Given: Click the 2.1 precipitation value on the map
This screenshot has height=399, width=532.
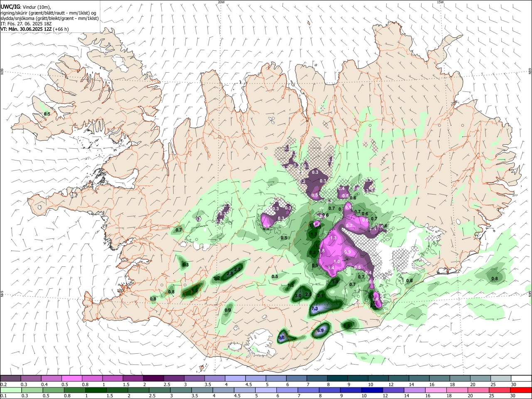Looking at the screenshot, I should pyautogui.click(x=320, y=296).
